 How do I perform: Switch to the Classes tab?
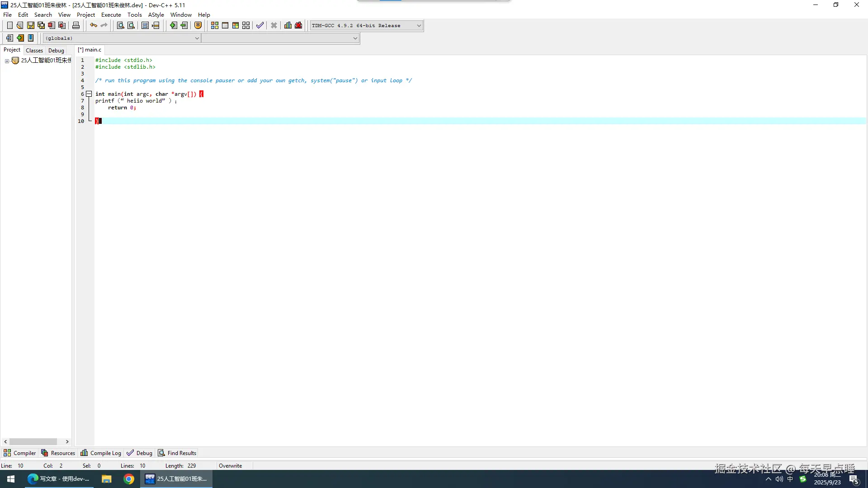(x=34, y=50)
